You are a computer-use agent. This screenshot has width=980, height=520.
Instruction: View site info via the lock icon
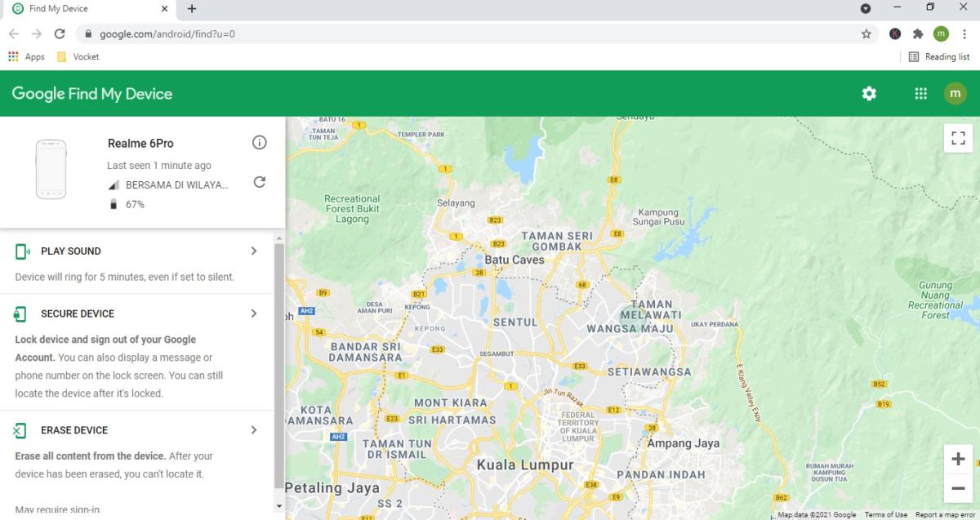(88, 34)
